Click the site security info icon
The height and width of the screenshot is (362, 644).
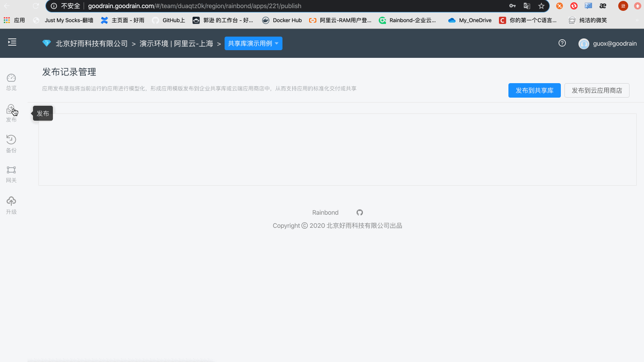point(54,6)
